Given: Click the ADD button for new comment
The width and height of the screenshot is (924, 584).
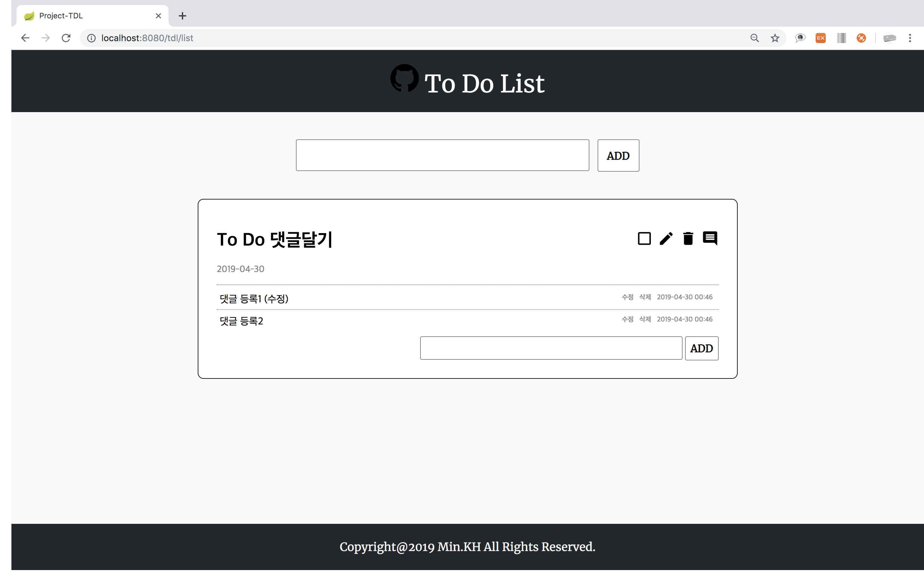Looking at the screenshot, I should coord(702,348).
